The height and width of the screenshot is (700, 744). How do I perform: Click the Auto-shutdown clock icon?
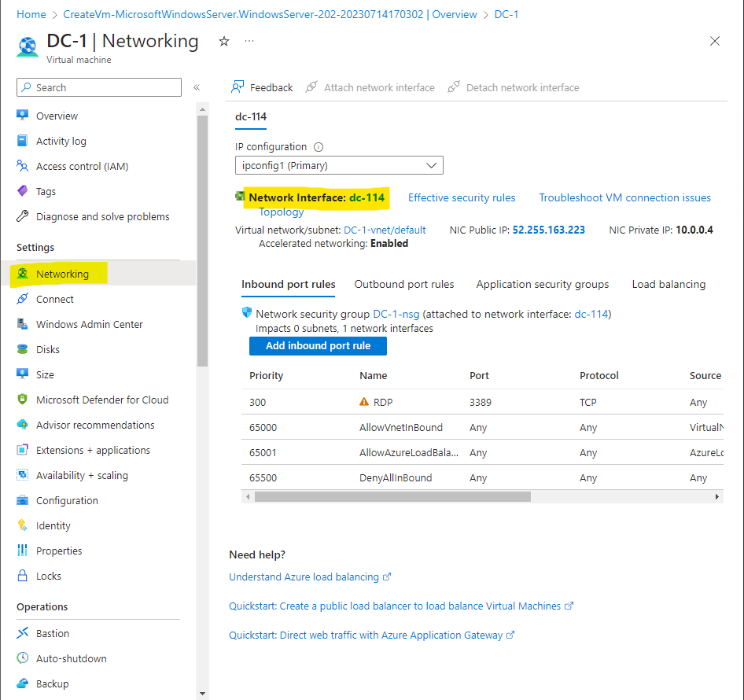pos(22,658)
